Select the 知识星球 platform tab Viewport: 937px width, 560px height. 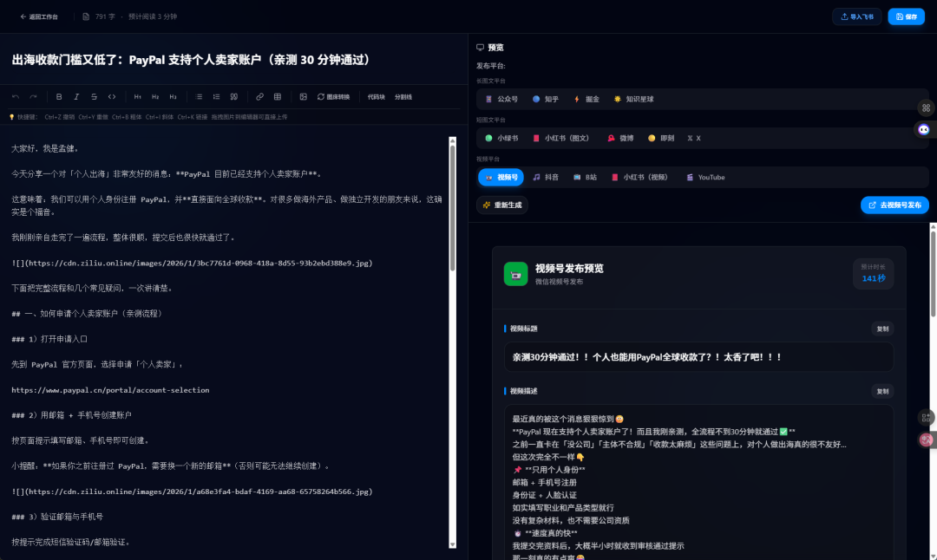634,99
